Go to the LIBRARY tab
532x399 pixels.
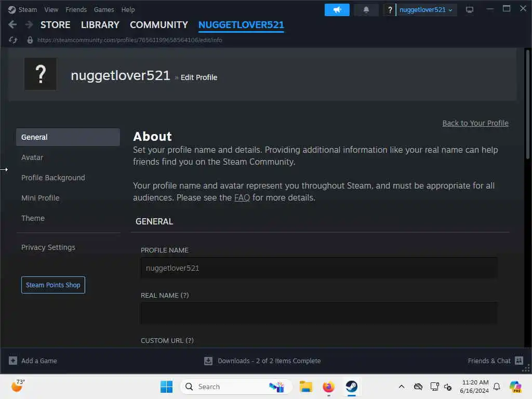pos(100,25)
